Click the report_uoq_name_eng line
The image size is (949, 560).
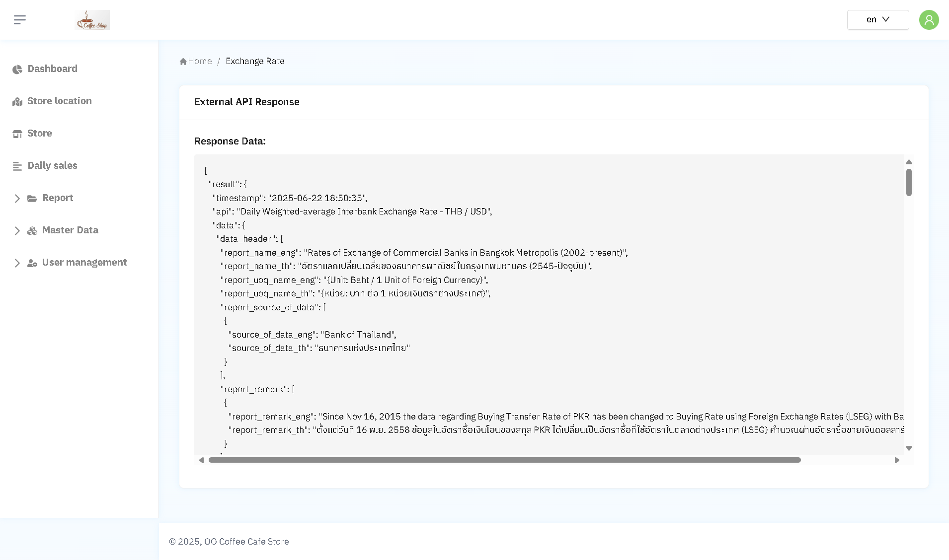point(354,280)
